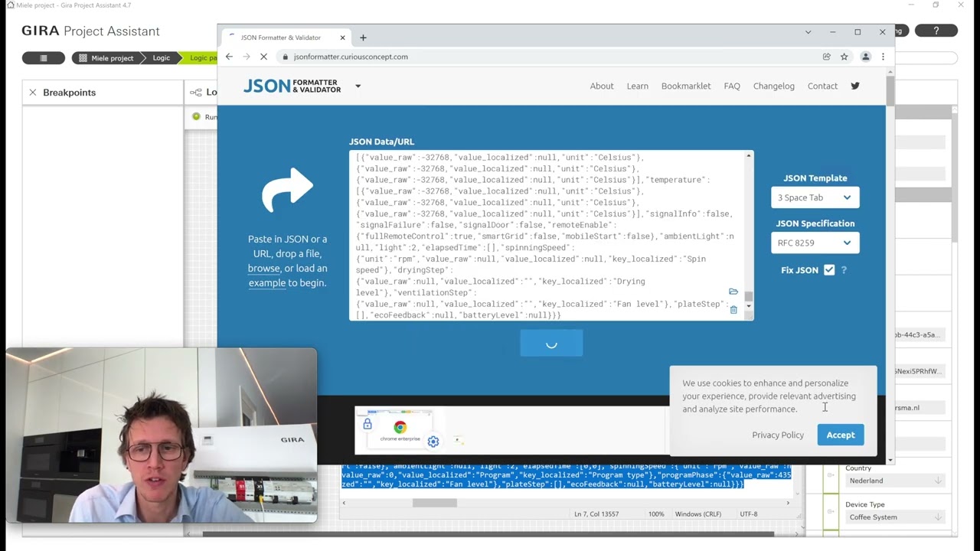Go back in the browser
Image resolution: width=980 pixels, height=551 pixels.
[229, 57]
